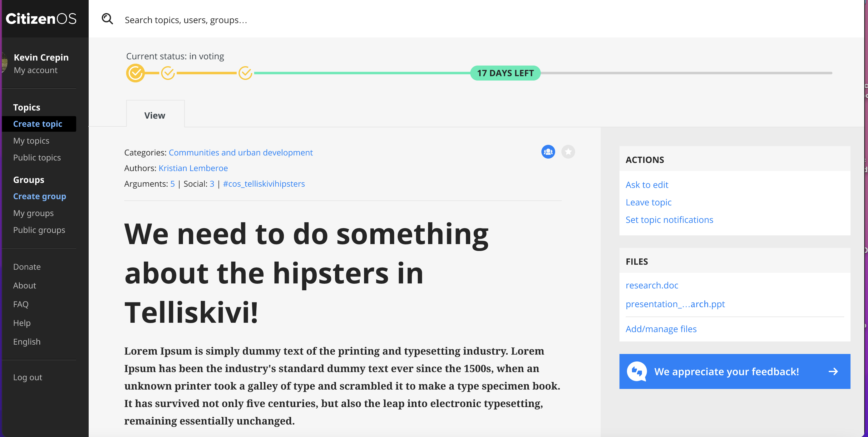Click the 17 DAYS LEFT marker on the timeline
Screen dimensions: 868x437
pos(505,73)
